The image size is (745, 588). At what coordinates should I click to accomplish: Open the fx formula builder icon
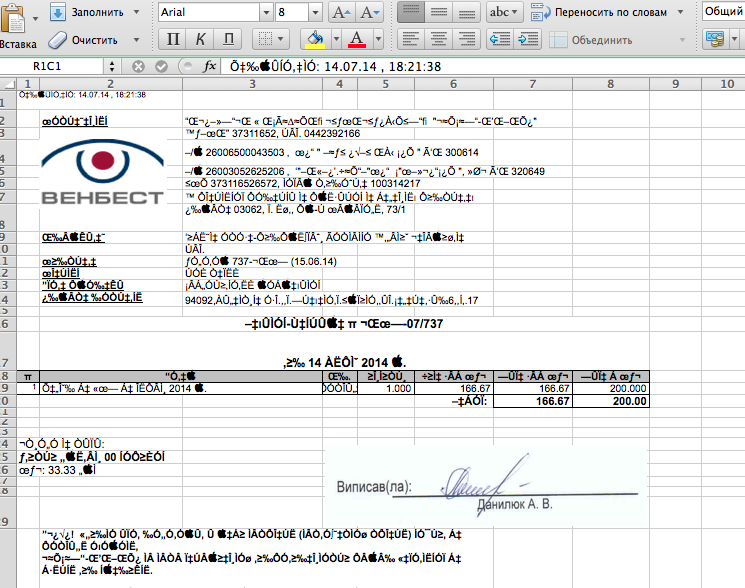(x=210, y=66)
